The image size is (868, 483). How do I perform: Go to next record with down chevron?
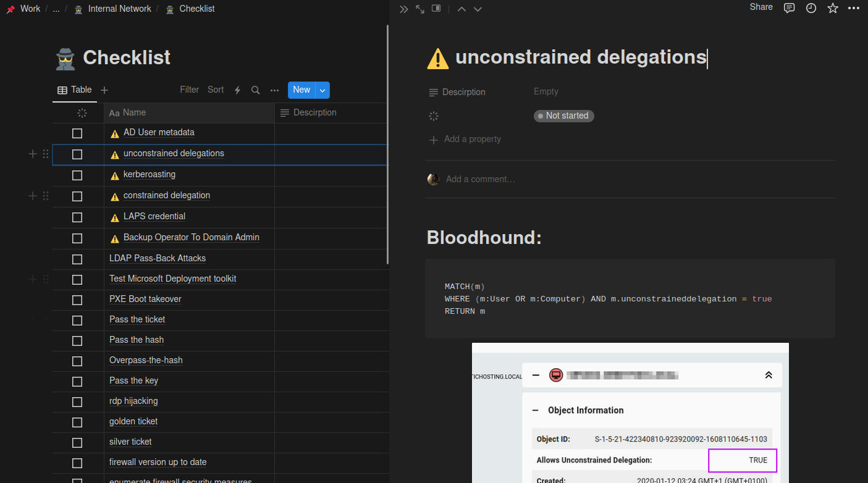pos(478,9)
